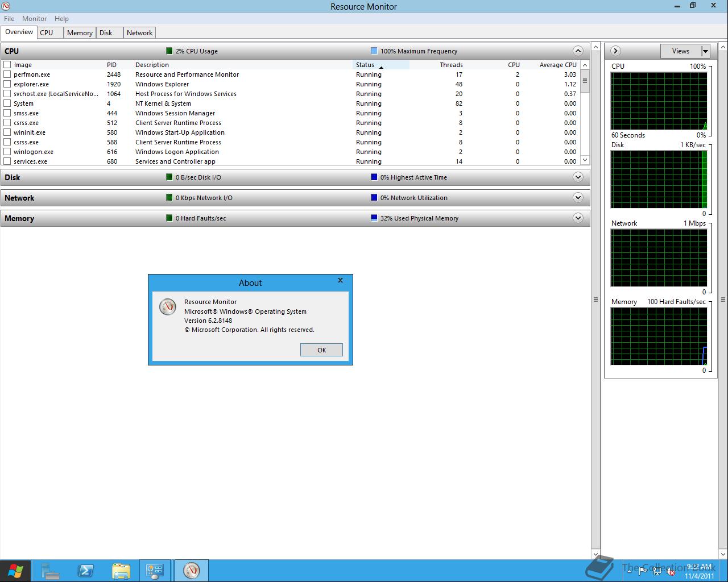
Task: Click main pane scrollbar up arrow
Action: [x=595, y=47]
